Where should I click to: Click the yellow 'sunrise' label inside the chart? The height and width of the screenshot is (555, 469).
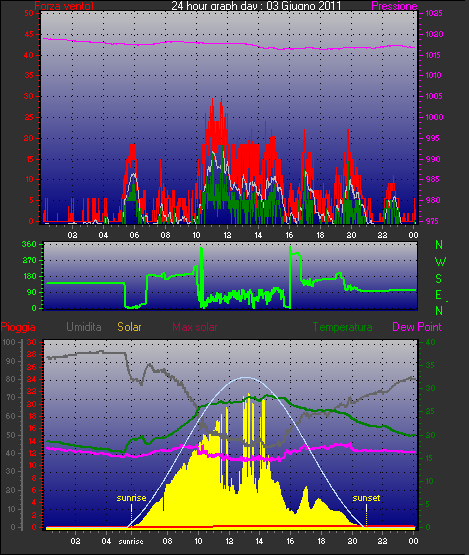coord(131,498)
